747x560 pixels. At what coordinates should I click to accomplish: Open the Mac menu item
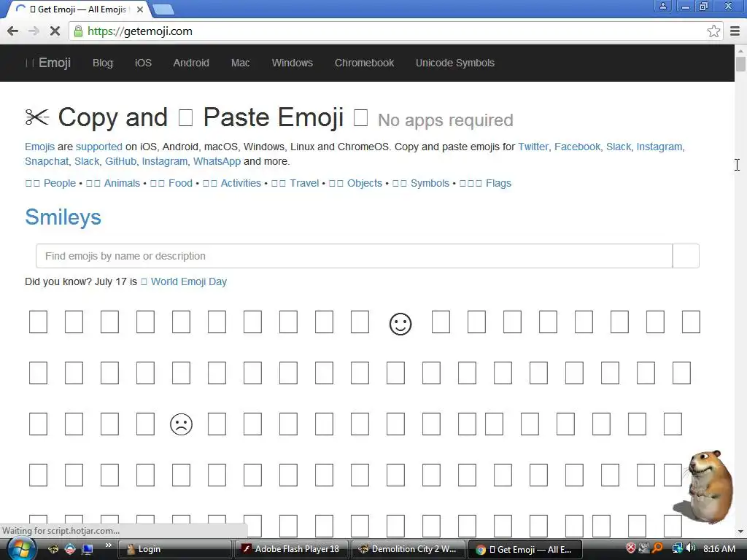pos(240,63)
